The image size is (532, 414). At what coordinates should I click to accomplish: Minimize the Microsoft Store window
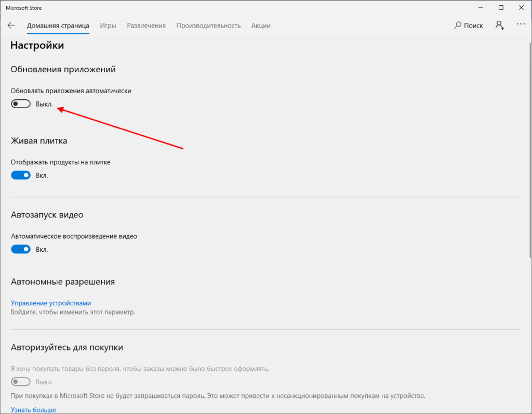click(x=481, y=7)
